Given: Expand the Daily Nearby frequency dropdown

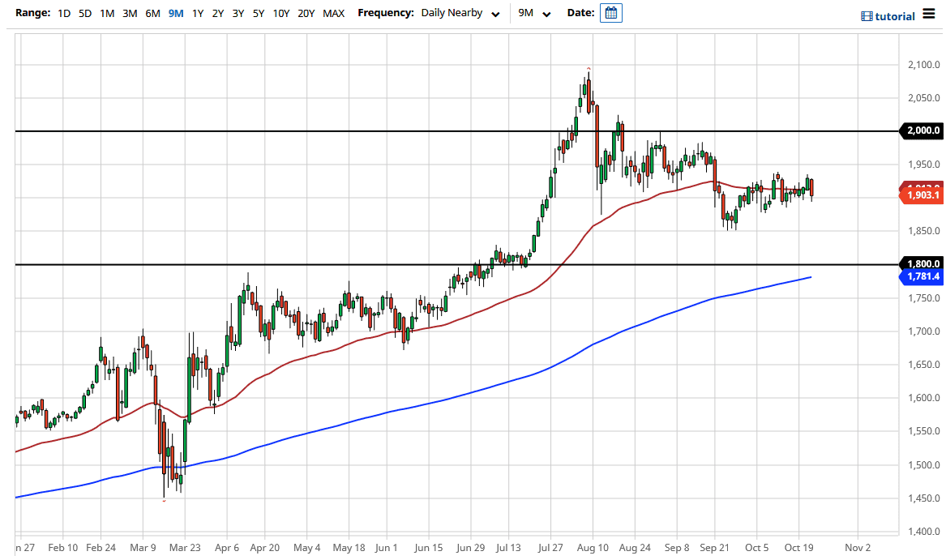Looking at the screenshot, I should [x=460, y=13].
